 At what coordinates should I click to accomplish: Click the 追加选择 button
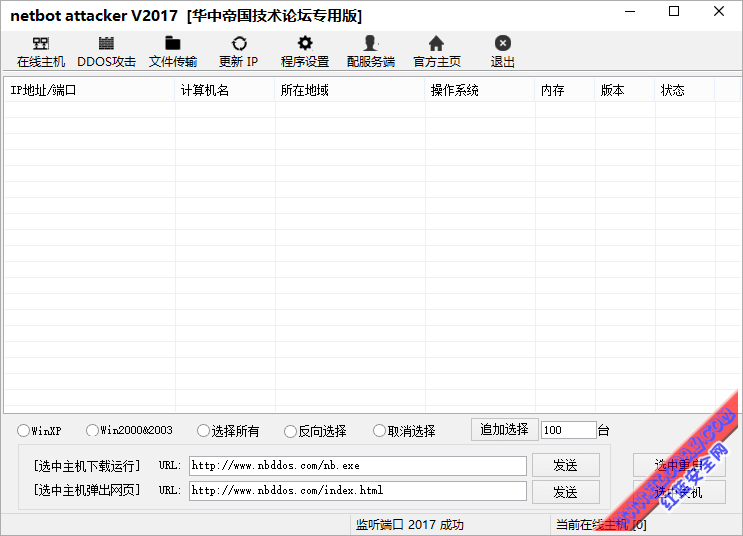tap(505, 429)
